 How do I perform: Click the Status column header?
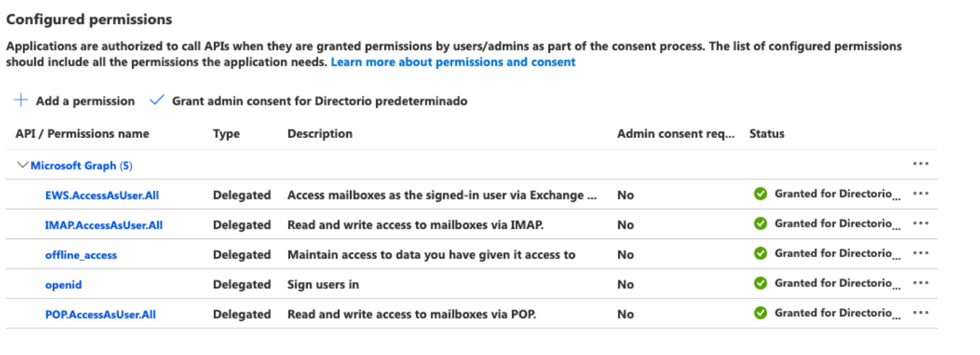pos(767,134)
